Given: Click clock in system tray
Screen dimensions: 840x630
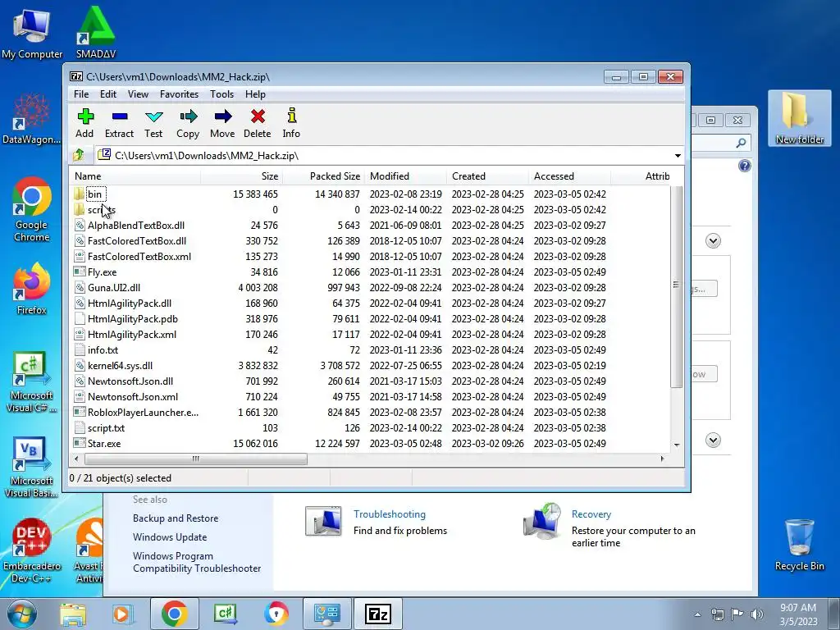Looking at the screenshot, I should point(798,614).
